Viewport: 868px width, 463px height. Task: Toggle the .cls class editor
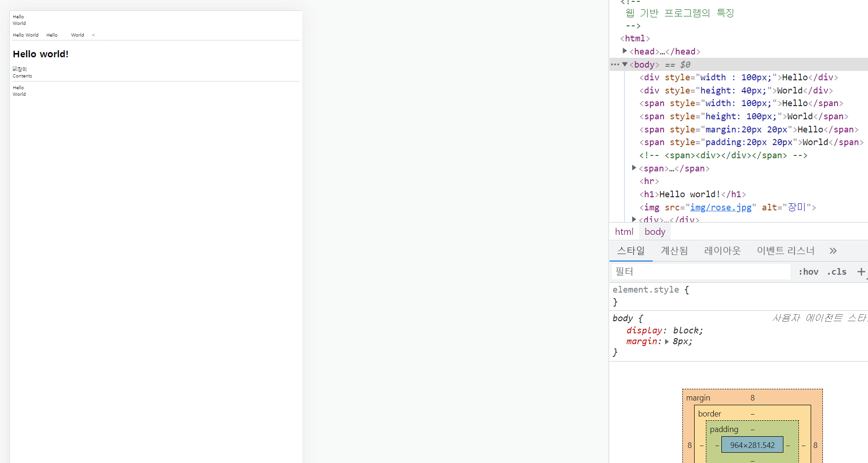[837, 271]
